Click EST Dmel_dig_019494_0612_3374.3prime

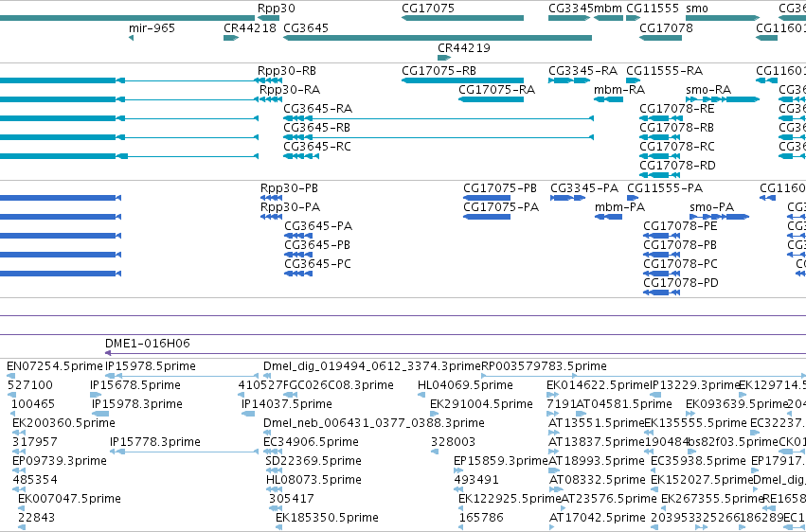click(x=371, y=366)
